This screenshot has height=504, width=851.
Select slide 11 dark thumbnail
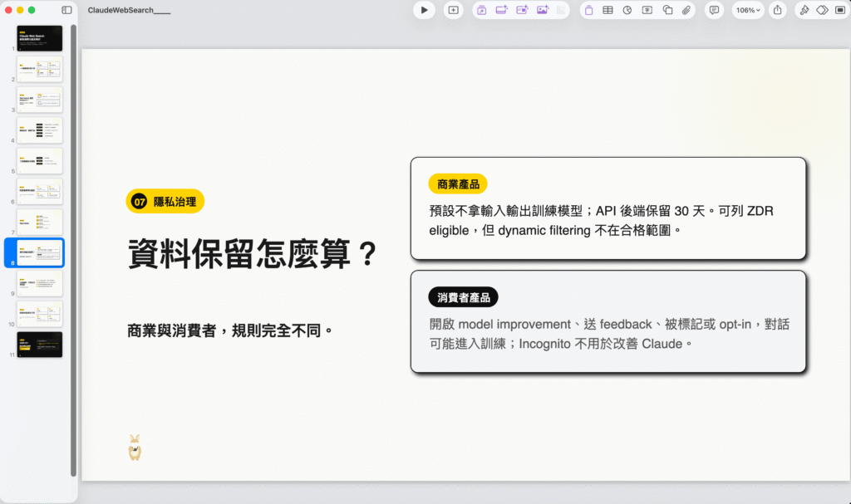[40, 345]
